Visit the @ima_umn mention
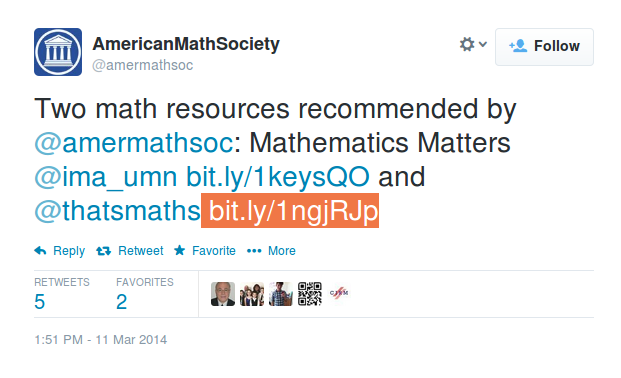The image size is (621, 378). tap(106, 177)
